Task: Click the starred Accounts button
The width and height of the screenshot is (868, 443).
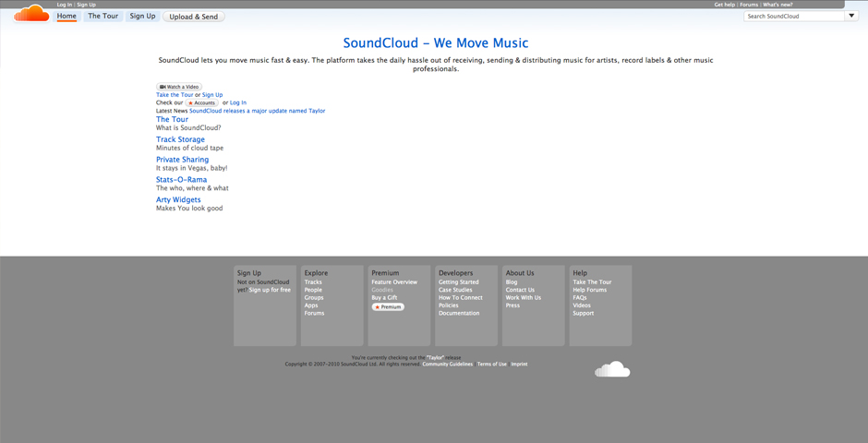Action: click(201, 102)
